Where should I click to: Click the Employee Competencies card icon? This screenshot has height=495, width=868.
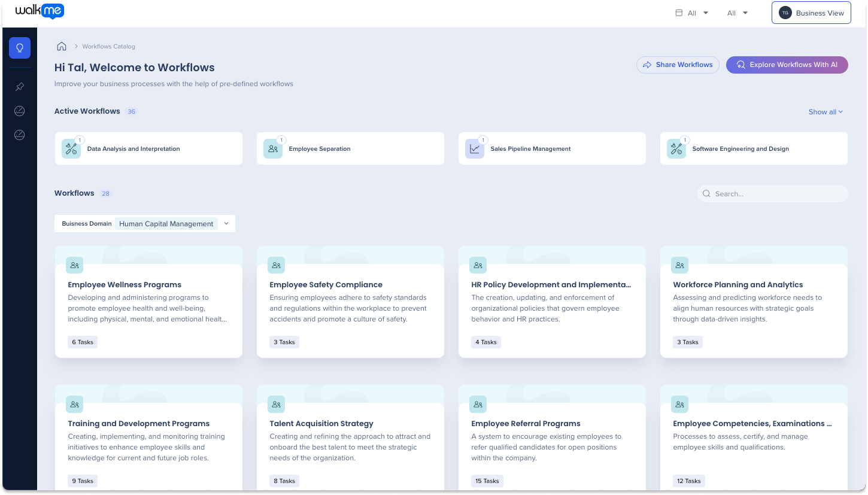coord(679,404)
